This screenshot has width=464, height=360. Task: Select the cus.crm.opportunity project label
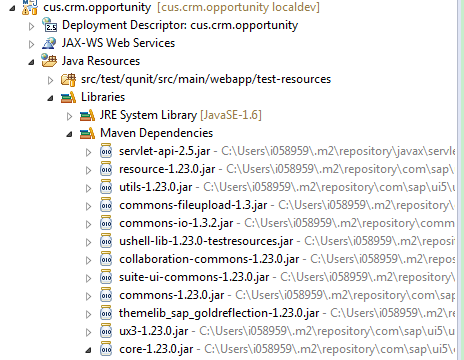coord(97,7)
